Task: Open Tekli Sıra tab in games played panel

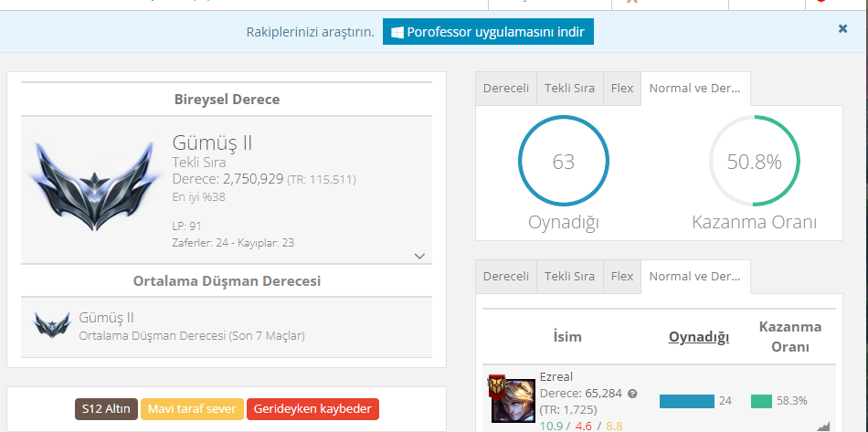Action: [x=569, y=88]
